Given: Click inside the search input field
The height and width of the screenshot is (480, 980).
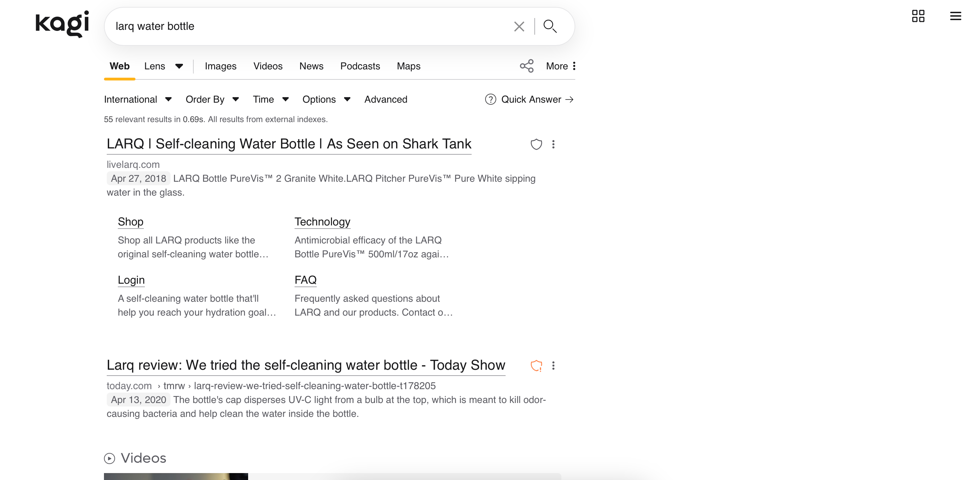Looking at the screenshot, I should point(304,26).
